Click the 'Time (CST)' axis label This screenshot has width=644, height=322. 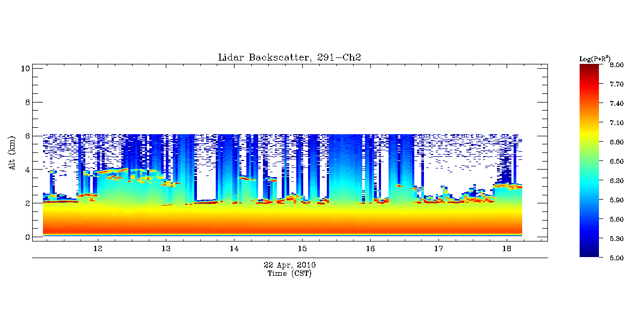click(x=290, y=273)
